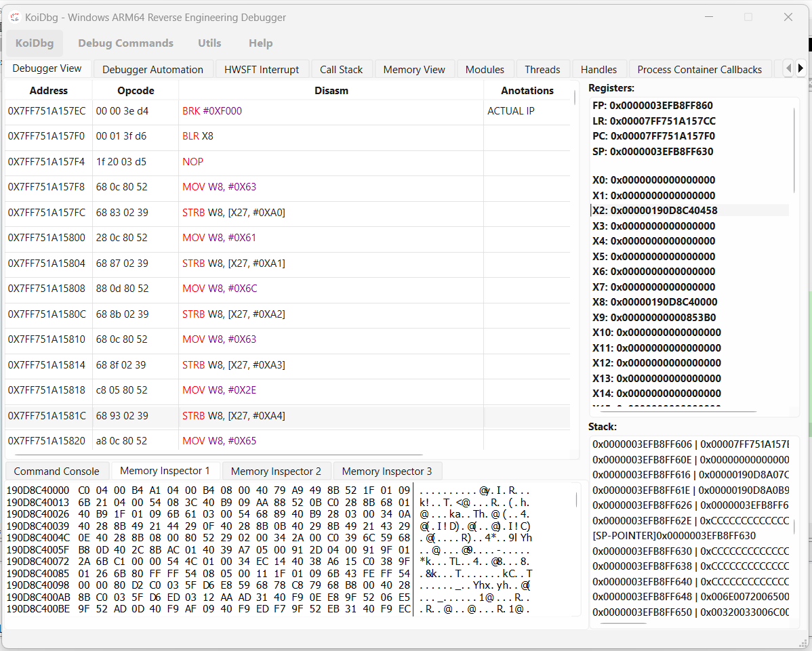Select stack entry 0x0000003EFB8FF648

690,597
